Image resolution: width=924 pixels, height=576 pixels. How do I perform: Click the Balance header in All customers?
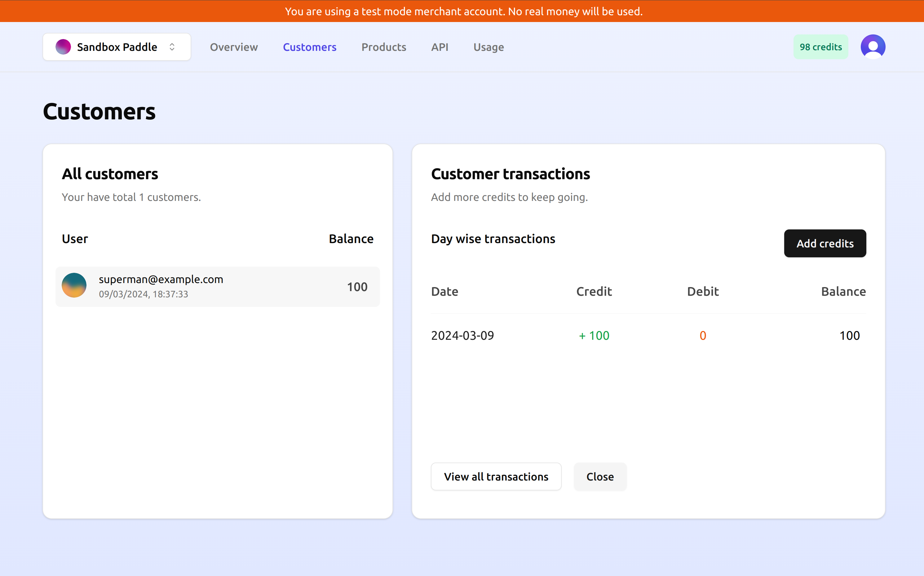pyautogui.click(x=351, y=239)
